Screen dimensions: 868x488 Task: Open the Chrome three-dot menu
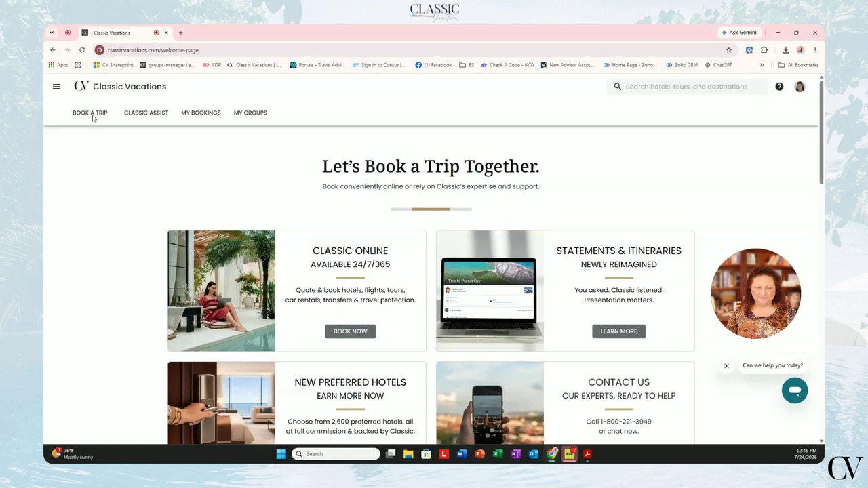[x=815, y=50]
